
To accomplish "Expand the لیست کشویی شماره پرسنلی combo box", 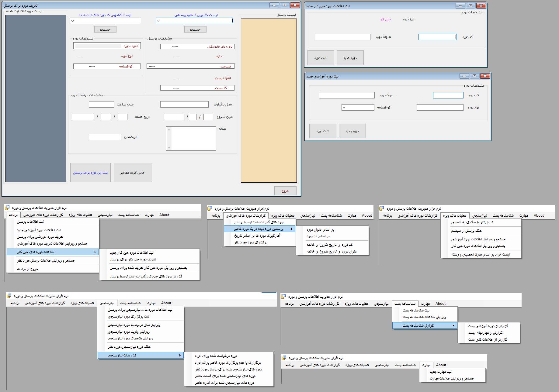I will coord(158,21).
